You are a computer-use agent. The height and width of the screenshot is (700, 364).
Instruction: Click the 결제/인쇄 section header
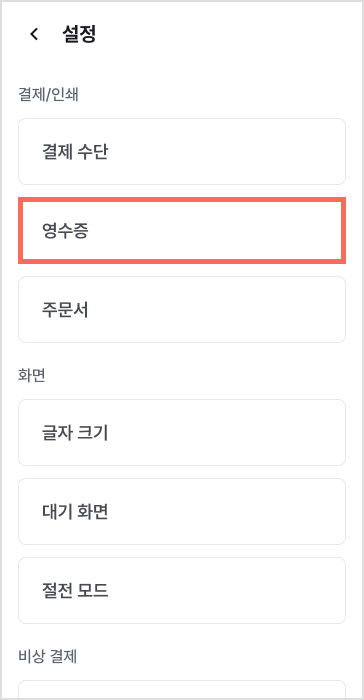(x=49, y=95)
